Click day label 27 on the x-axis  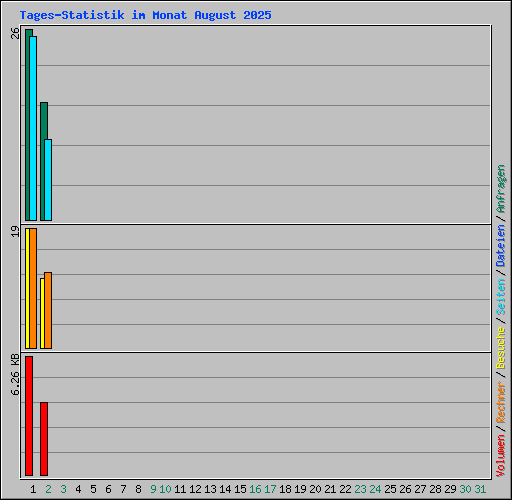point(420,489)
